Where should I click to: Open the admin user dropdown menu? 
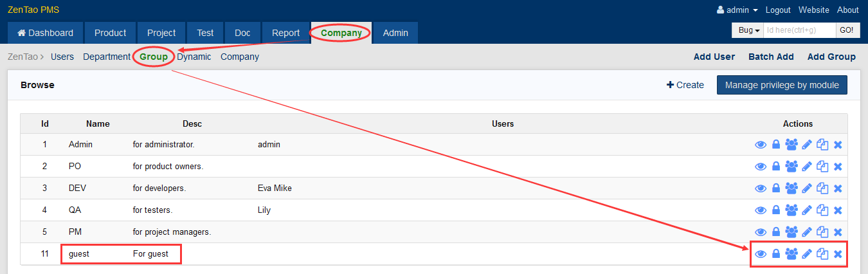[x=737, y=10]
